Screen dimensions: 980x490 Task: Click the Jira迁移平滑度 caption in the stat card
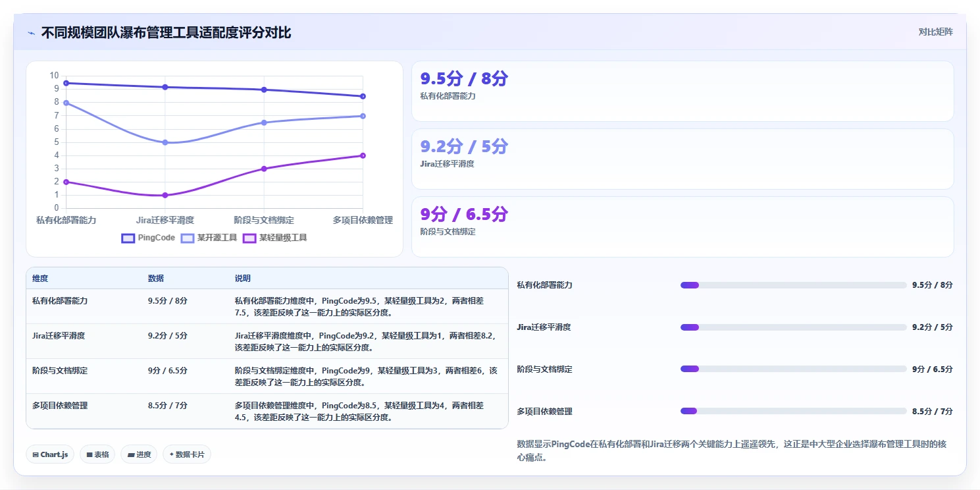click(447, 164)
